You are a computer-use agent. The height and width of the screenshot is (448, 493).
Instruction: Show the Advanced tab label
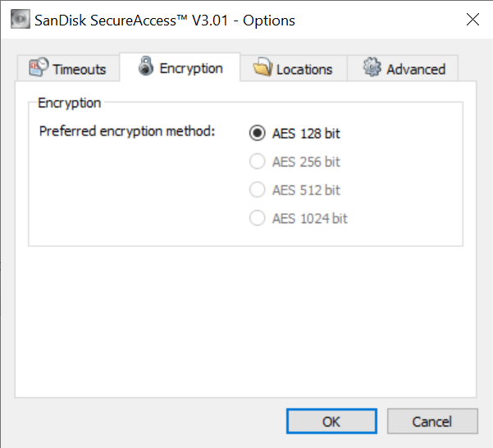click(x=416, y=69)
